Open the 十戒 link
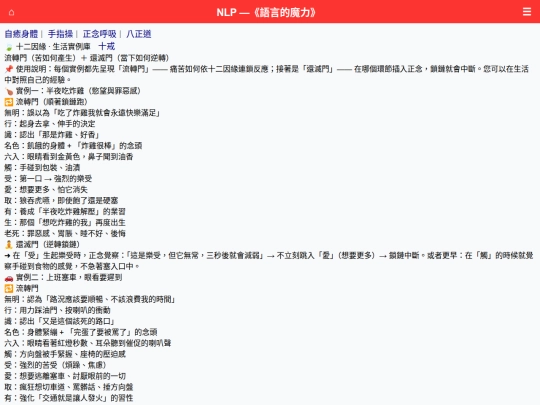Screen dimensions: 540x405 pos(106,46)
